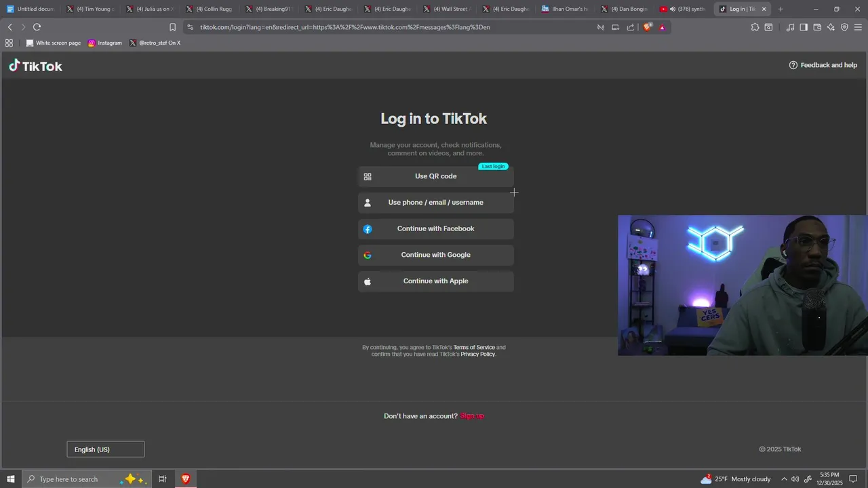This screenshot has width=868, height=488.
Task: Switch to Tim Young X tab
Action: (91, 9)
